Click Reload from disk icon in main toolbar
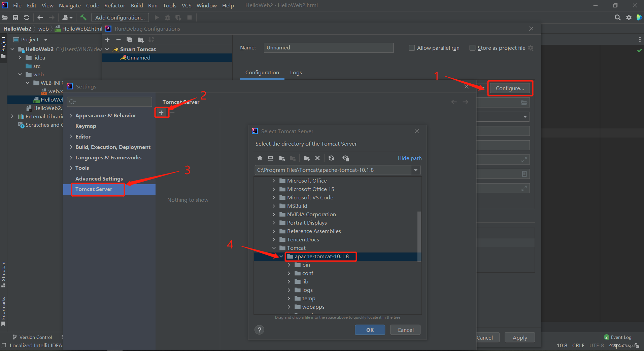 click(27, 17)
